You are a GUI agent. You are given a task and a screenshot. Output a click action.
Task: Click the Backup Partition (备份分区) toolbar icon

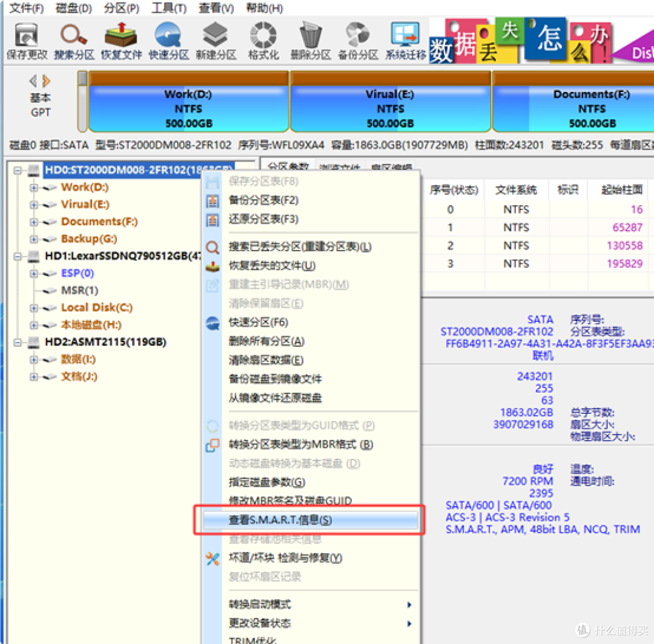pos(358,41)
